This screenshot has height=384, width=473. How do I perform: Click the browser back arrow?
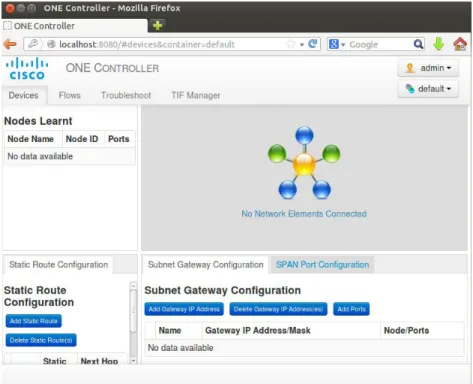coord(10,44)
